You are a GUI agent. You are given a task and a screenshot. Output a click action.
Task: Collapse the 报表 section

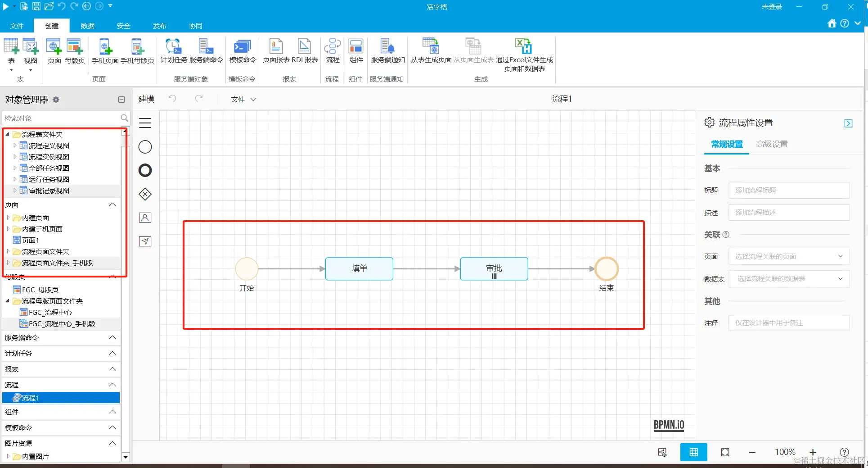coord(112,369)
